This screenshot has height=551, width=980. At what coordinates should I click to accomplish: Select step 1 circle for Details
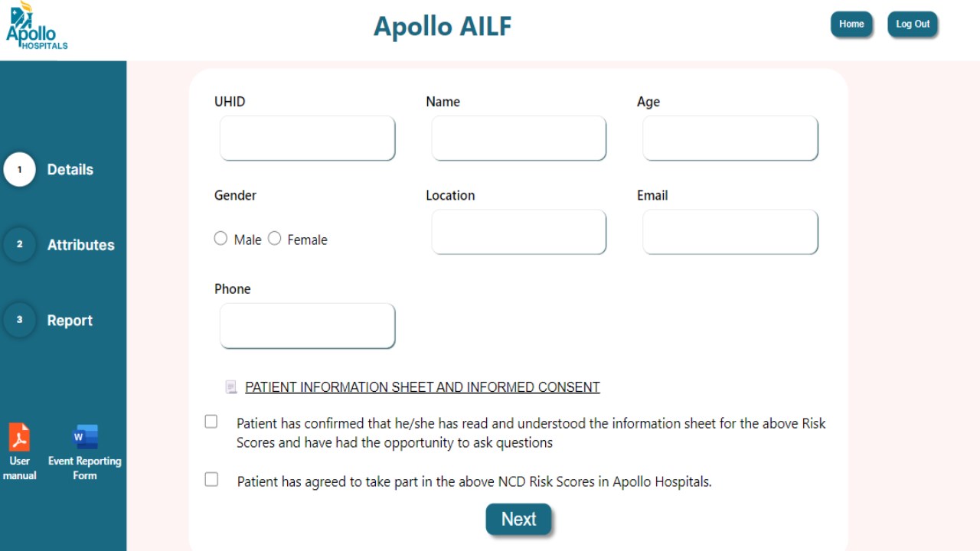(x=20, y=170)
